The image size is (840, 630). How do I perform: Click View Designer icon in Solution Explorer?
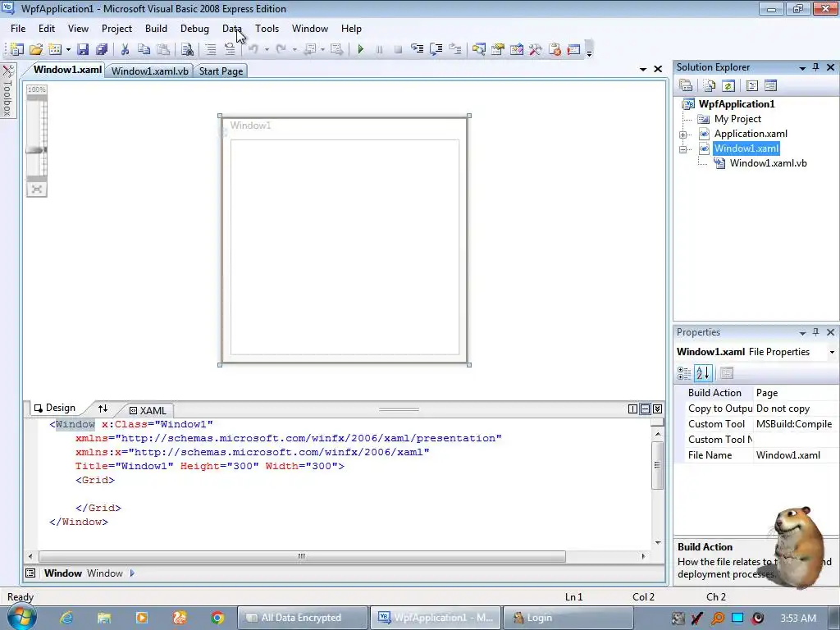coord(770,85)
